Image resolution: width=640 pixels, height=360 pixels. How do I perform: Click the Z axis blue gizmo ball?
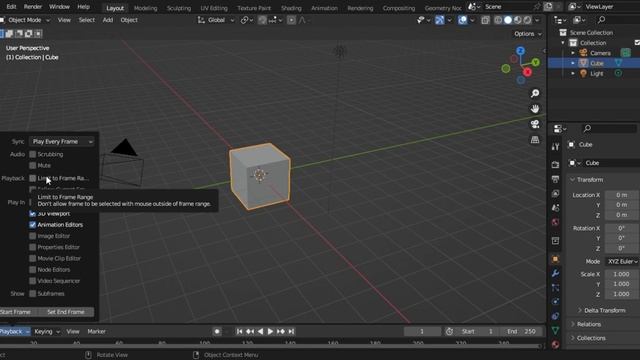click(520, 51)
